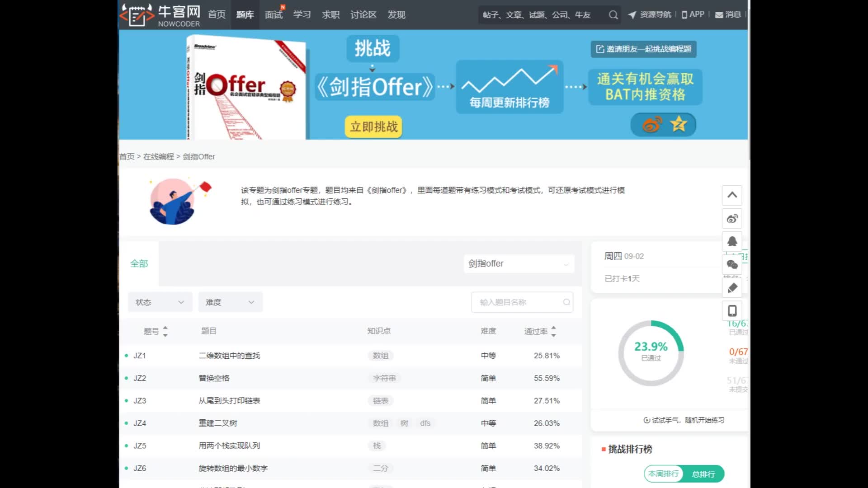Viewport: 868px width, 488px height.
Task: Open the 剑指offer topic dropdown
Action: [519, 264]
